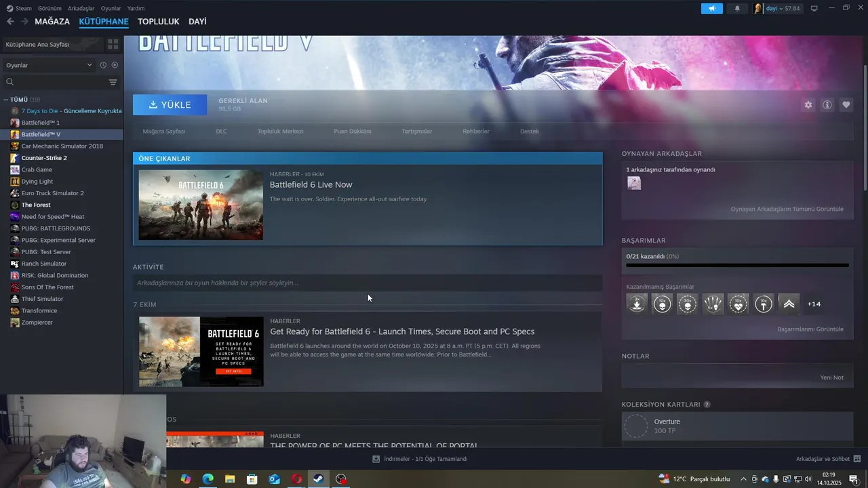Go to the MAĞAZA tab
Viewport: 868px width, 488px height.
pos(52,22)
